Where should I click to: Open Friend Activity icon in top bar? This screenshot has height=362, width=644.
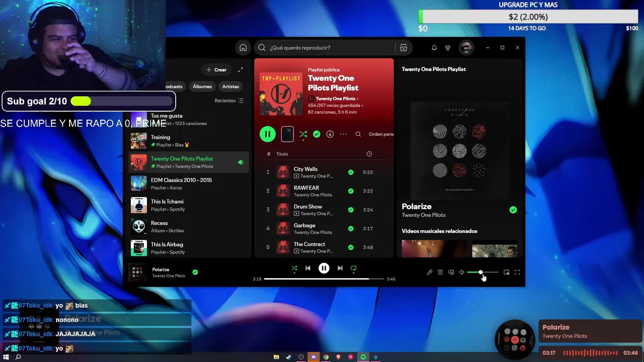448,48
